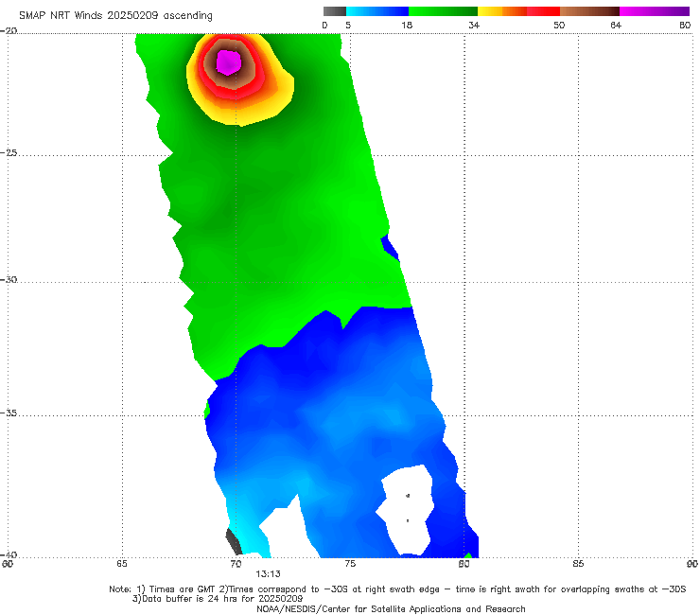Click the magenta storm core on the map
Viewport: 700px width, 615px height.
click(229, 62)
